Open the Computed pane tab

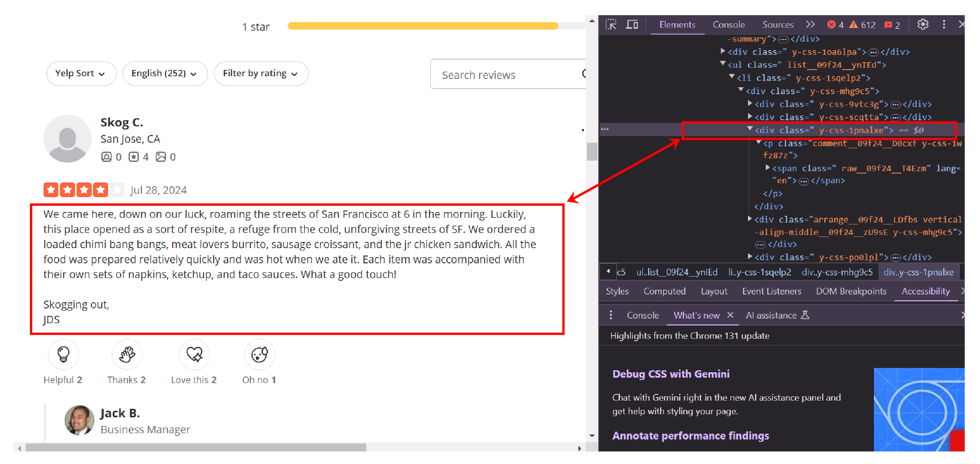click(x=664, y=291)
